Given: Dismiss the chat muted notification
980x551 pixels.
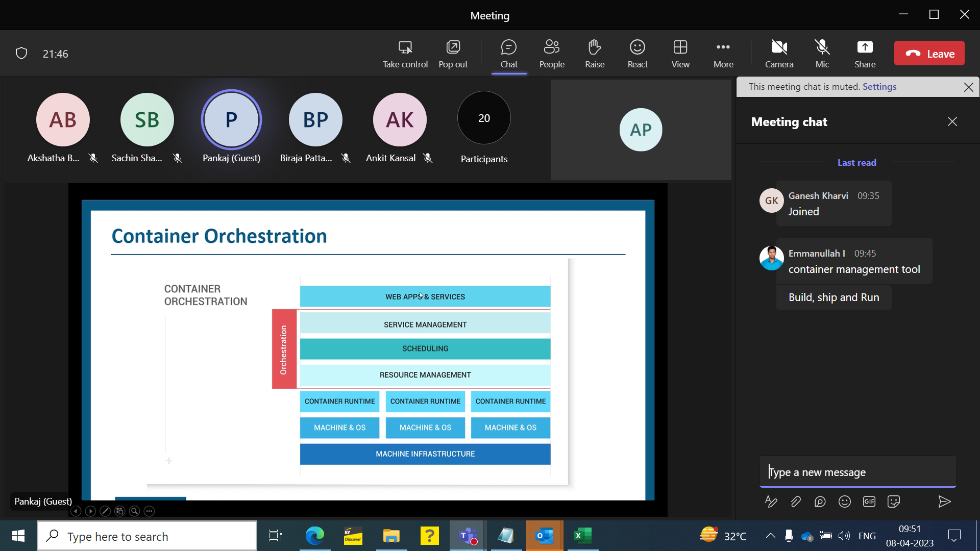Looking at the screenshot, I should (968, 87).
